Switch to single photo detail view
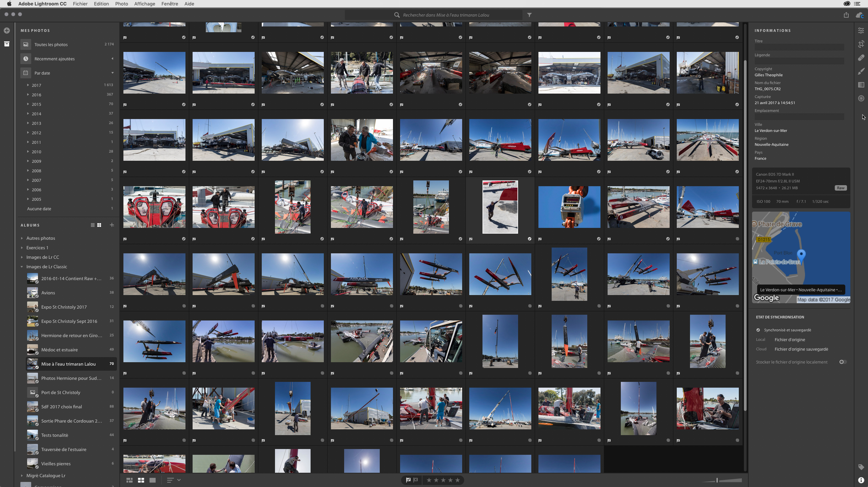868x487 pixels. 153,480
